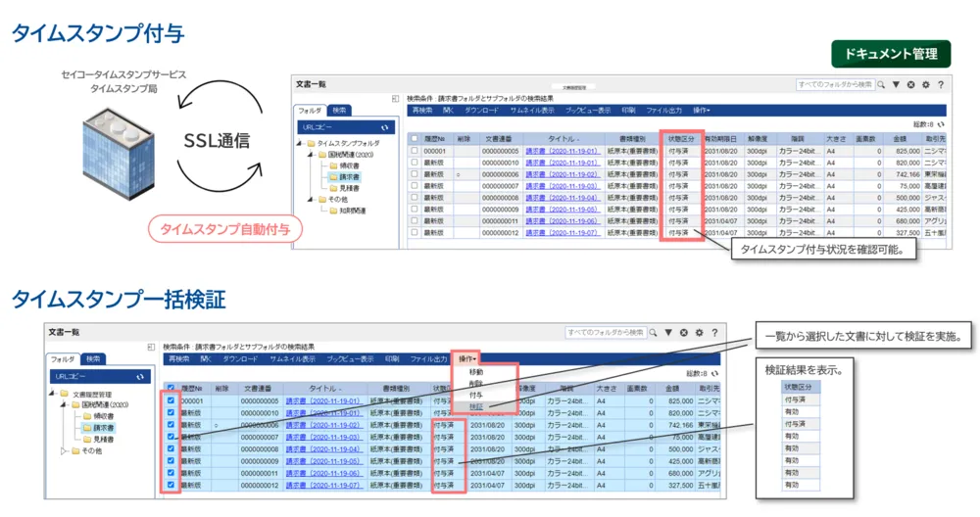Click the refresh icon on lower URLコピー bar

tap(140, 377)
